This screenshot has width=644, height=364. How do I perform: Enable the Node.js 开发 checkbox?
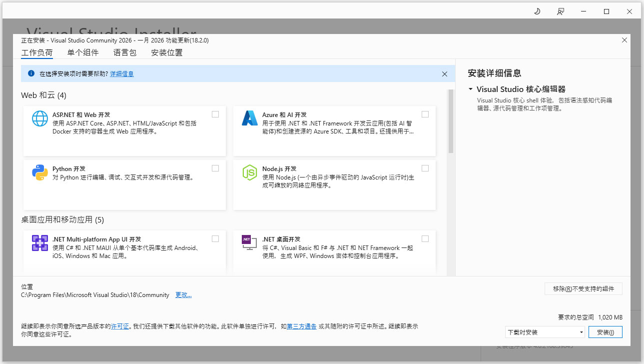coord(425,168)
